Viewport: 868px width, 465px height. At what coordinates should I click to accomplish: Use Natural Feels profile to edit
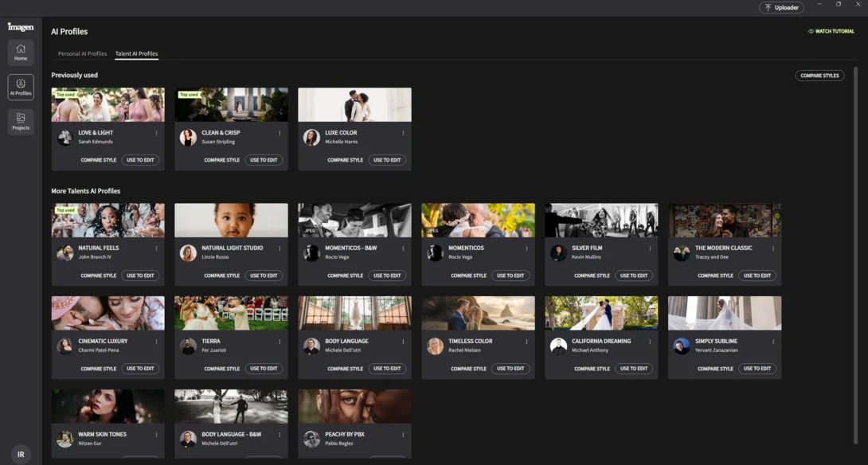(x=140, y=275)
